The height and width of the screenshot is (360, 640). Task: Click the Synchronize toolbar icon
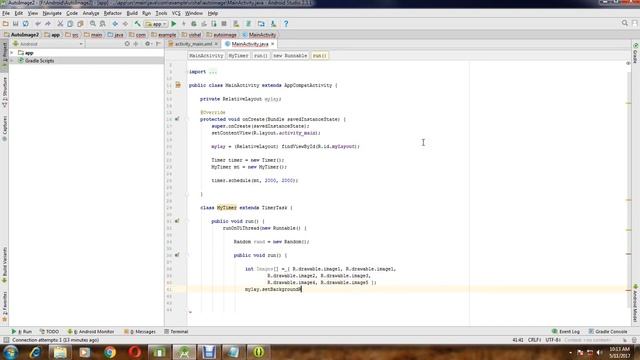pyautogui.click(x=26, y=24)
